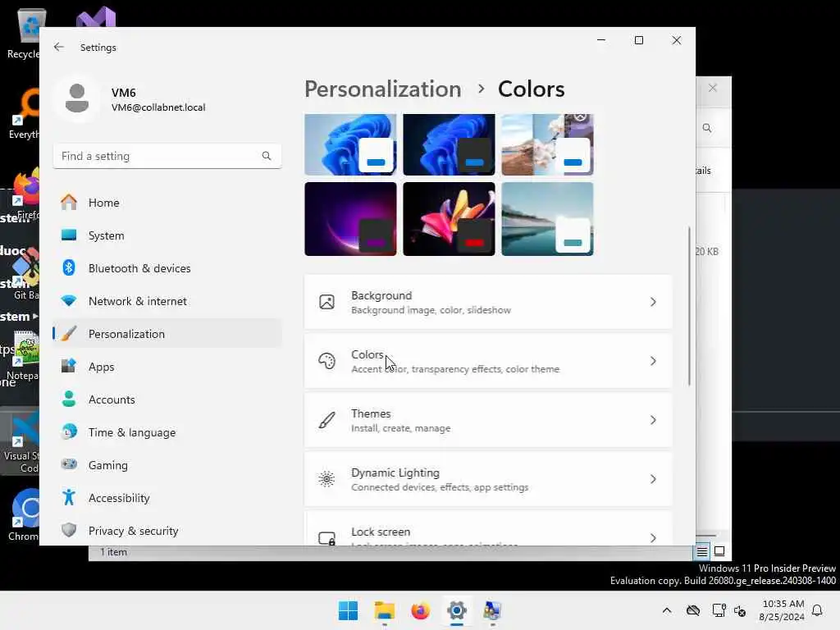840x630 pixels.
Task: Open the Windows Start button
Action: [348, 610]
